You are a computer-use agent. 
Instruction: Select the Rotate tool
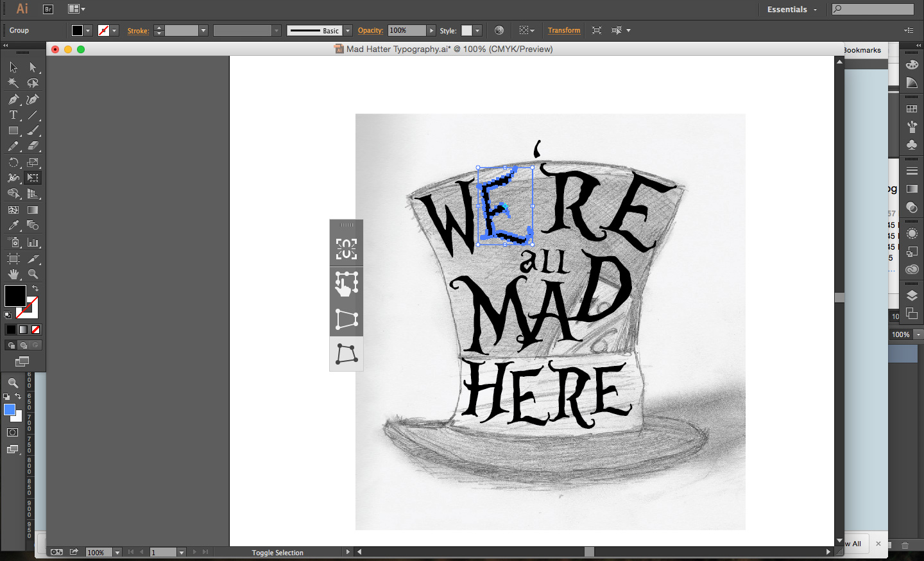click(x=13, y=162)
